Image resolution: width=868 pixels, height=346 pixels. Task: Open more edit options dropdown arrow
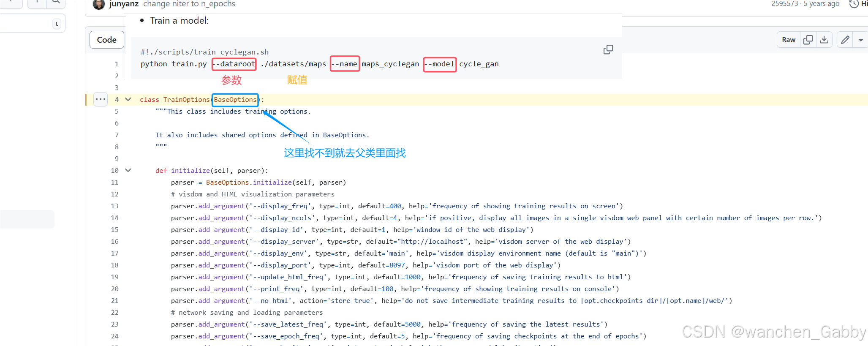(860, 40)
